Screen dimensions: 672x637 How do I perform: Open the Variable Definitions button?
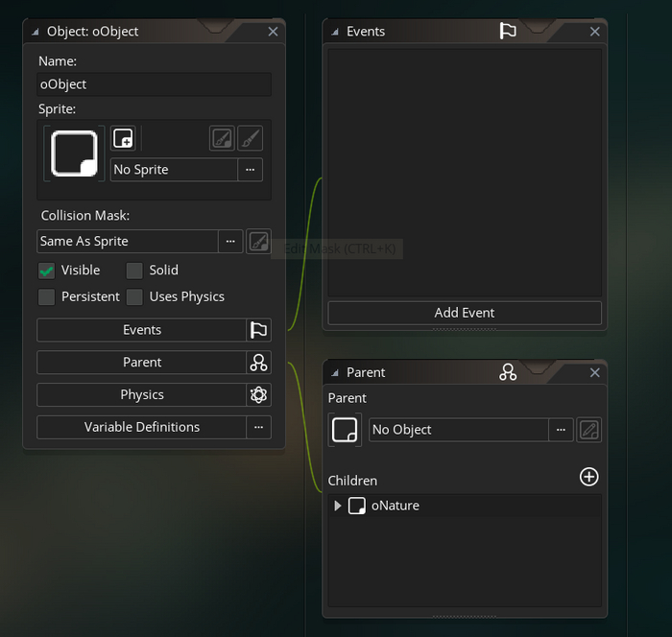coord(141,428)
